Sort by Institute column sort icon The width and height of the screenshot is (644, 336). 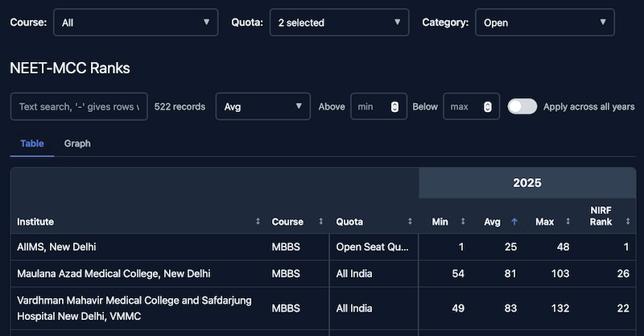tap(258, 222)
